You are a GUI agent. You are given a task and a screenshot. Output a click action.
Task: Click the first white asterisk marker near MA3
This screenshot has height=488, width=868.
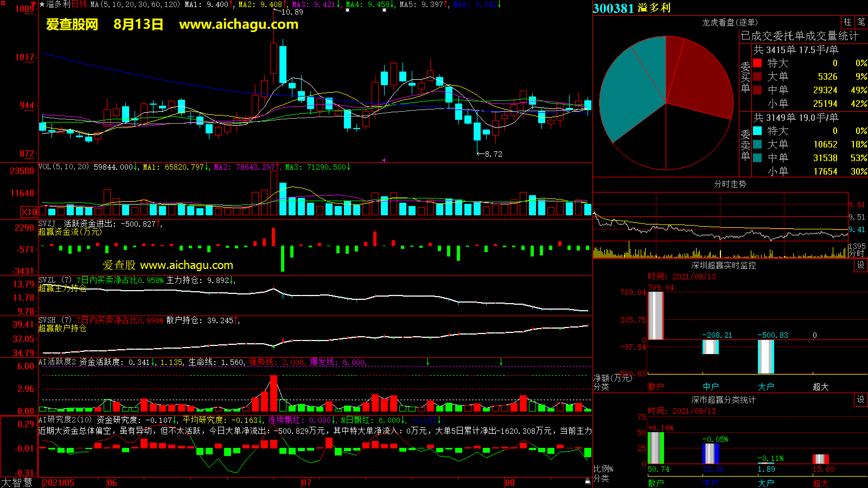tap(347, 10)
